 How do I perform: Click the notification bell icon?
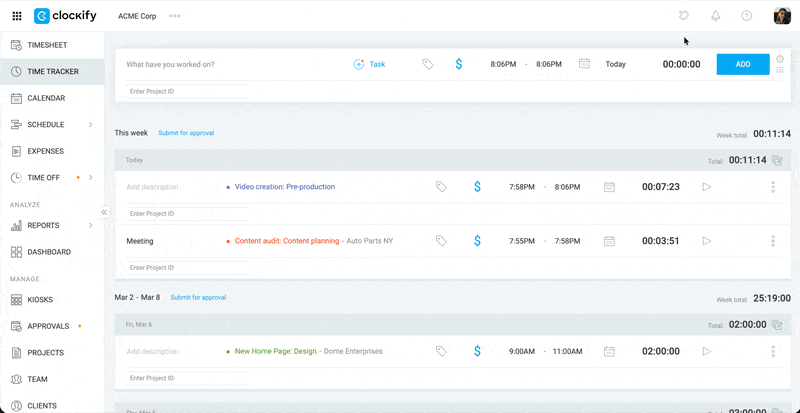click(x=715, y=16)
